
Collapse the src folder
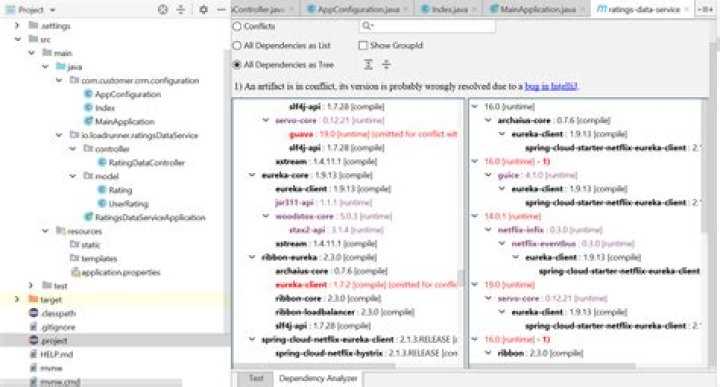click(17, 39)
